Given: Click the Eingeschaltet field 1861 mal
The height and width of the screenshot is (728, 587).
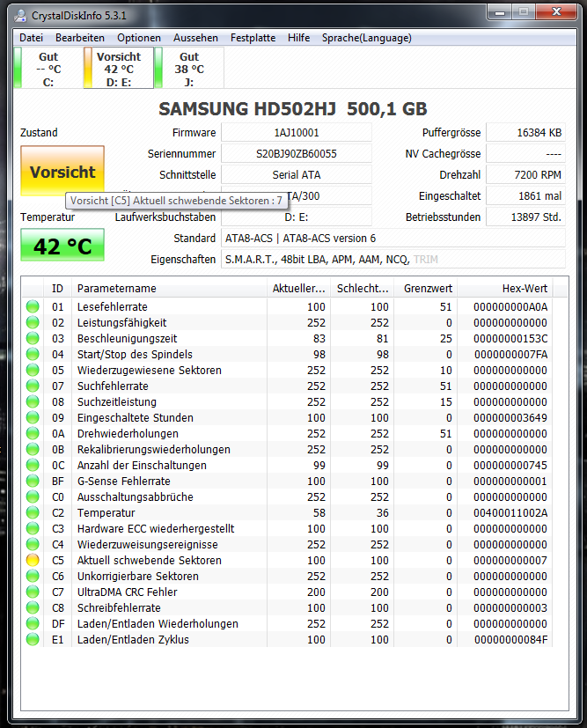Looking at the screenshot, I should [525, 196].
